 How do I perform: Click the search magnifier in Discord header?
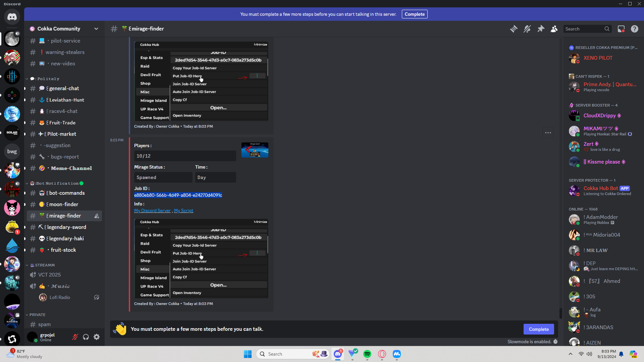607,29
